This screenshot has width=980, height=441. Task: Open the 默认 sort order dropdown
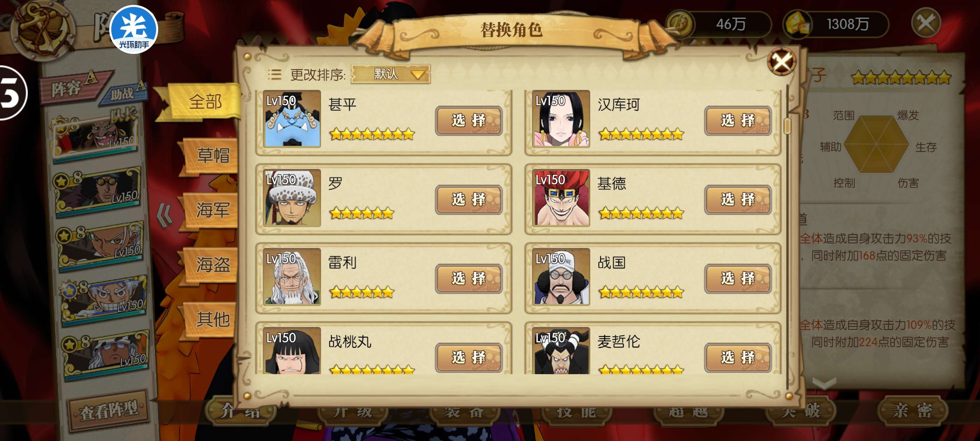[x=390, y=74]
